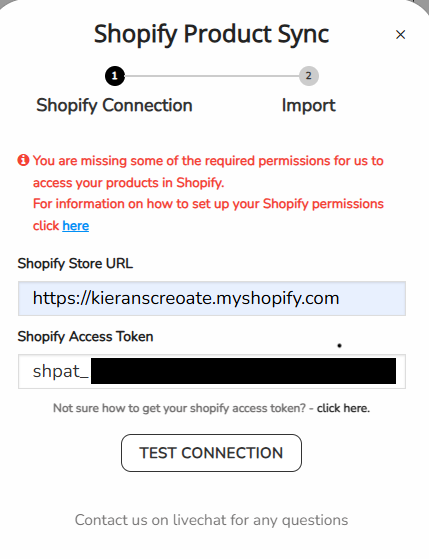Image resolution: width=429 pixels, height=559 pixels.
Task: Click the 'For information on how to set up' line
Action: (208, 204)
